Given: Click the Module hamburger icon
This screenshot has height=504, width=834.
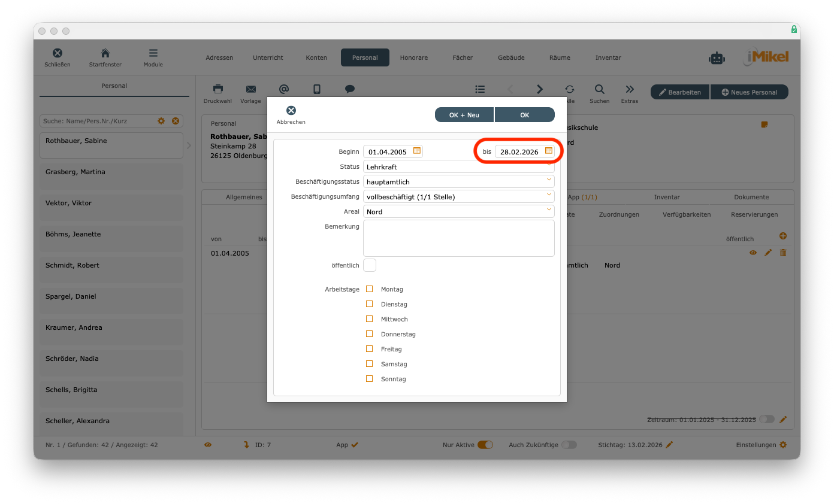Looking at the screenshot, I should [153, 53].
